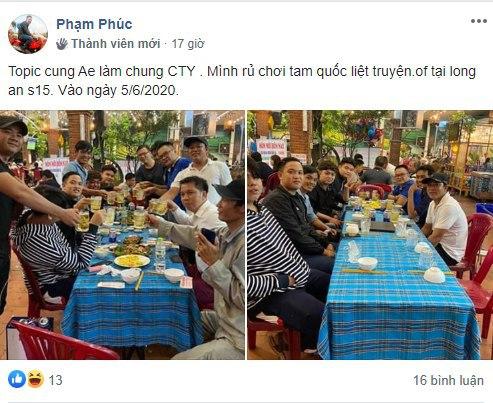Click the red plastic chair in left photo foreground
Screen dimensions: 493x403
tap(63, 341)
